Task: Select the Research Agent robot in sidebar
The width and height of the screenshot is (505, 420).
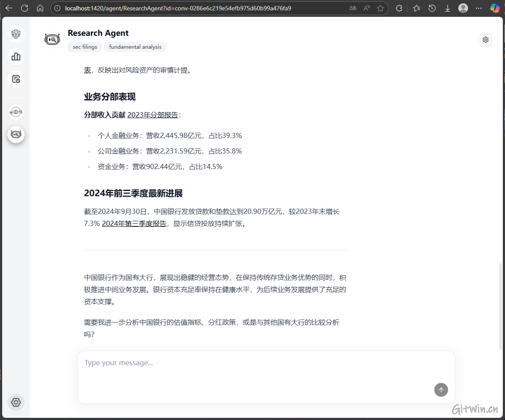Action: 16,135
